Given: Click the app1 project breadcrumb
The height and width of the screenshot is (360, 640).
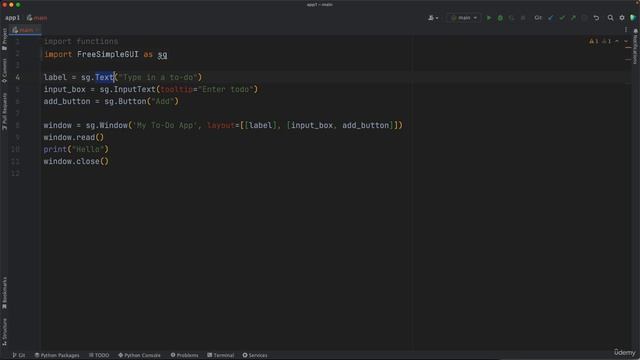Looking at the screenshot, I should coord(12,18).
